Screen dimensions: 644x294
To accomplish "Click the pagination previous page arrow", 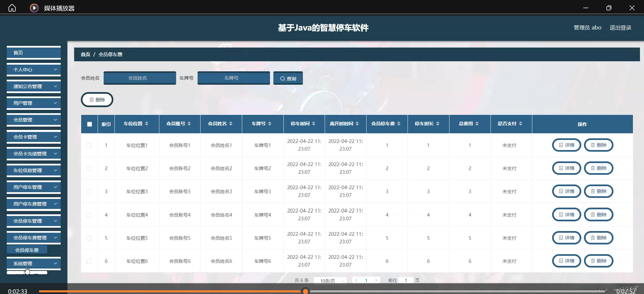I will [356, 280].
